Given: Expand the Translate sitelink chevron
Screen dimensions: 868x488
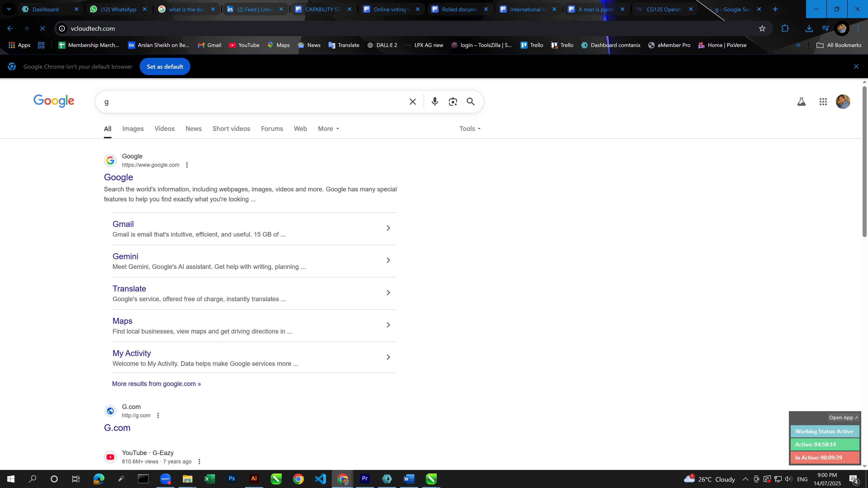Looking at the screenshot, I should pyautogui.click(x=388, y=293).
